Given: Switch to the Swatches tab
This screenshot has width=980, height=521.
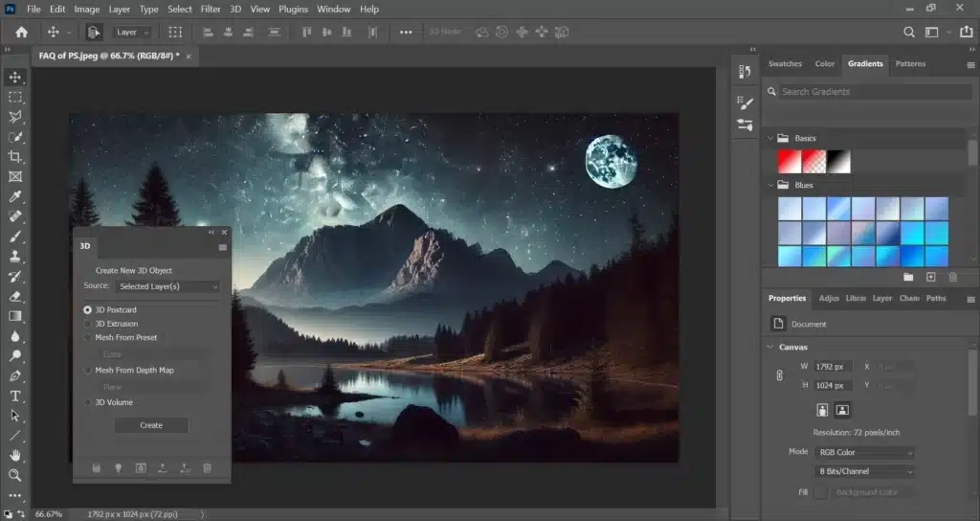Looking at the screenshot, I should tap(785, 64).
